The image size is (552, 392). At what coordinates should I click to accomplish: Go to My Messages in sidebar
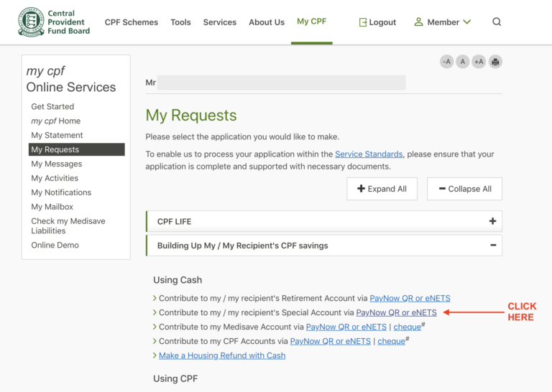(56, 164)
